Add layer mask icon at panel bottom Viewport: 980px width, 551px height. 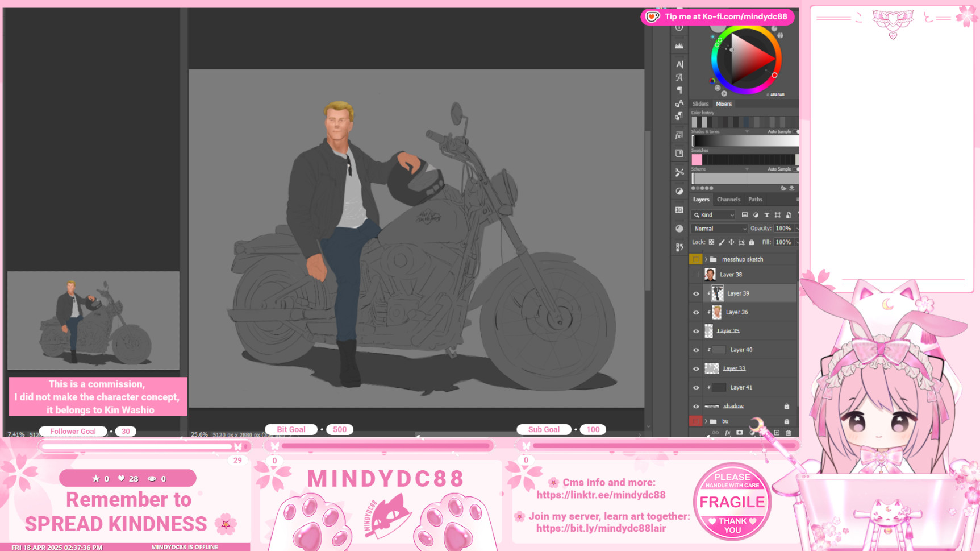(739, 433)
